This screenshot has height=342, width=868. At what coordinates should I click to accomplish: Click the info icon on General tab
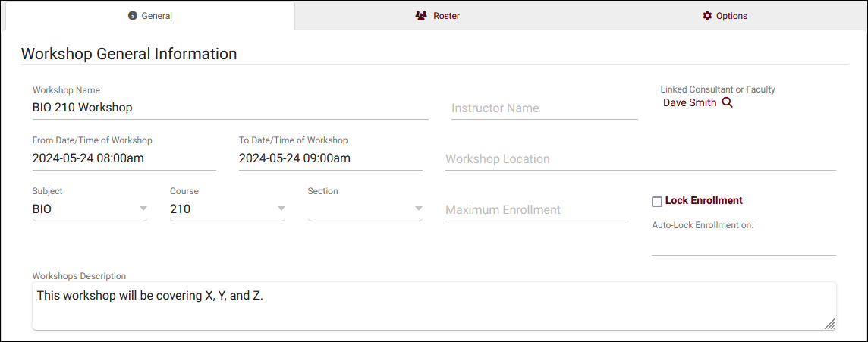coord(133,16)
